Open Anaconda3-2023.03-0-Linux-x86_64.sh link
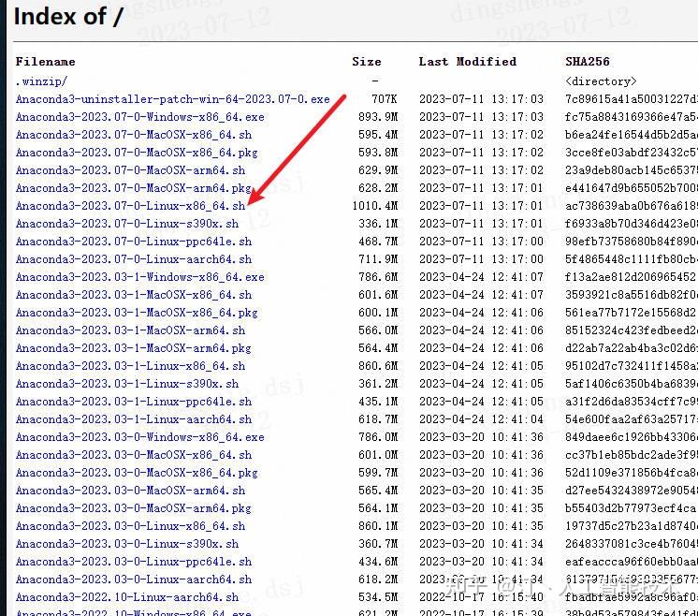The height and width of the screenshot is (616, 698). [130, 526]
